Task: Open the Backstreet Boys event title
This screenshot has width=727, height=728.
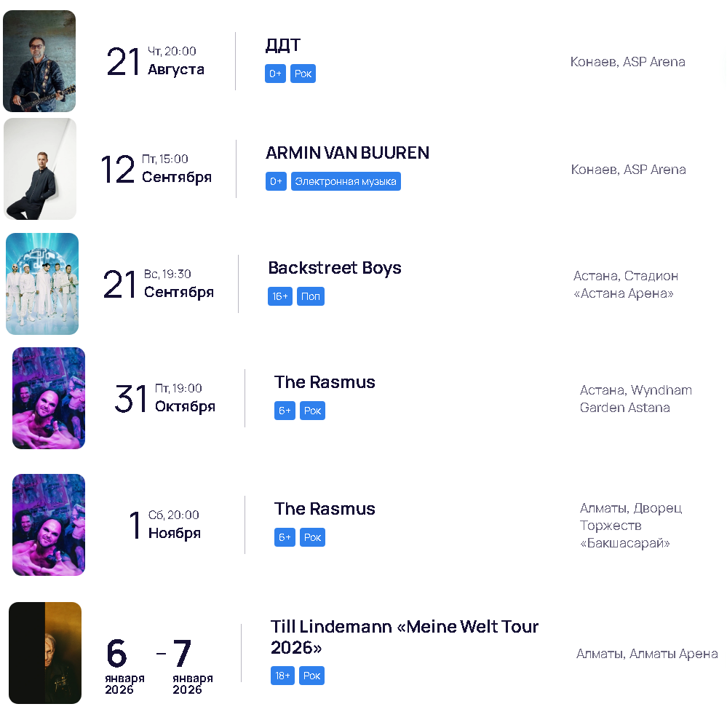Action: click(x=335, y=268)
